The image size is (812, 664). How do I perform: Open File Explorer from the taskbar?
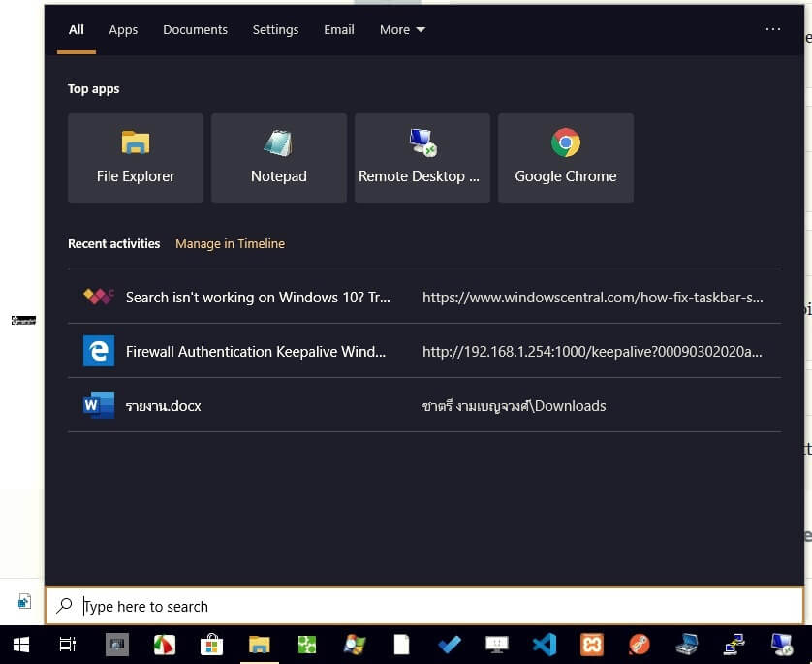[x=260, y=645]
